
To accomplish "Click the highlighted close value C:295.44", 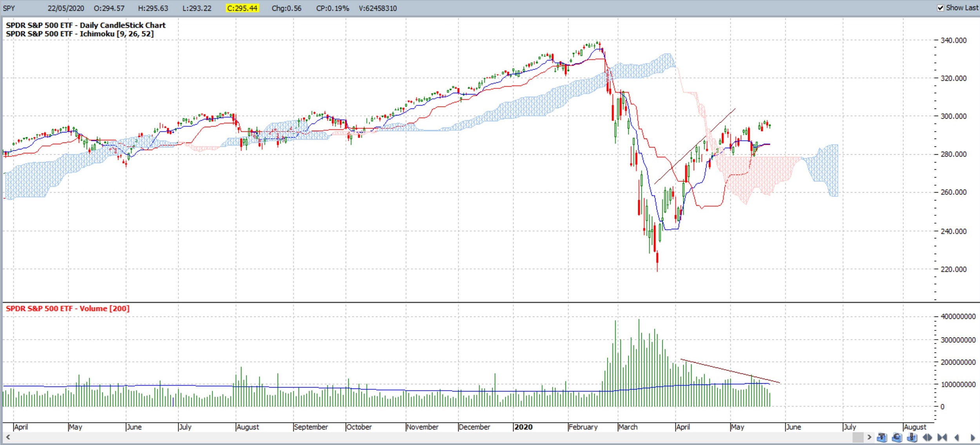I will (x=242, y=8).
